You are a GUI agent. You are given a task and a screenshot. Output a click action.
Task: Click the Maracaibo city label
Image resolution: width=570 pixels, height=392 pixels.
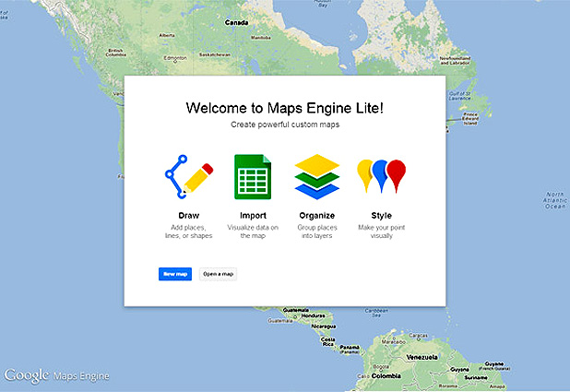pyautogui.click(x=393, y=342)
